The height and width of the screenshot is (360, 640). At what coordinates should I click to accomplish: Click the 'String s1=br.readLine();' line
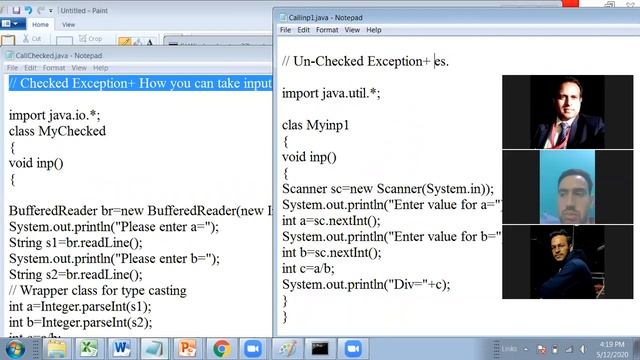click(76, 242)
